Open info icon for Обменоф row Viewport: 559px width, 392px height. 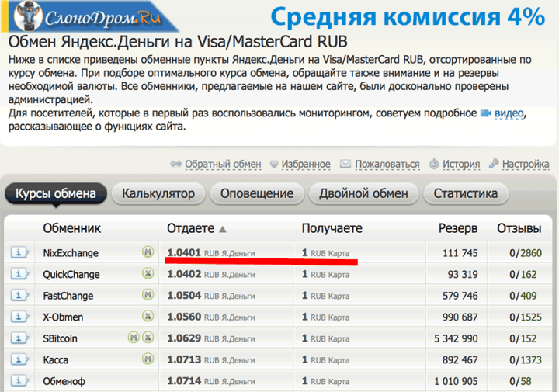click(x=19, y=380)
